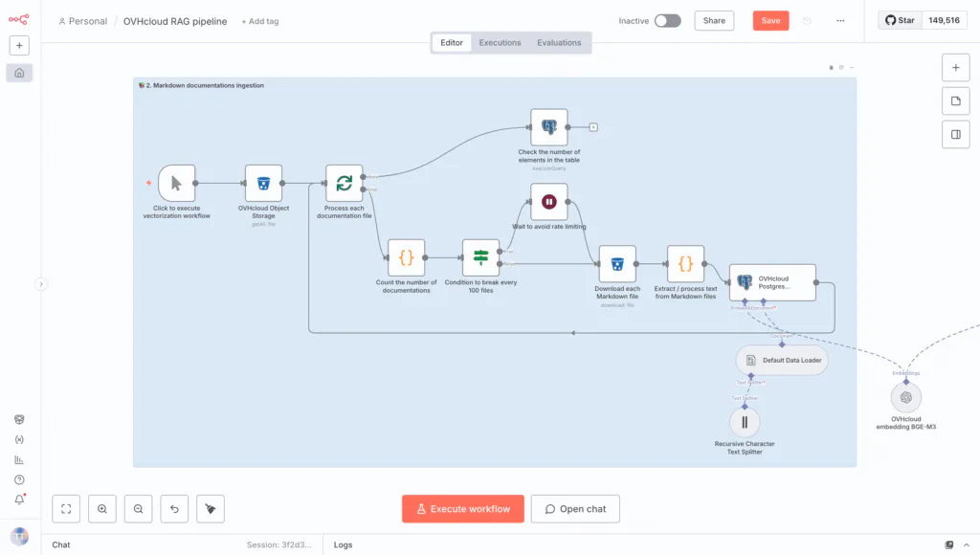Select the Download each Markdown file node

pos(617,264)
